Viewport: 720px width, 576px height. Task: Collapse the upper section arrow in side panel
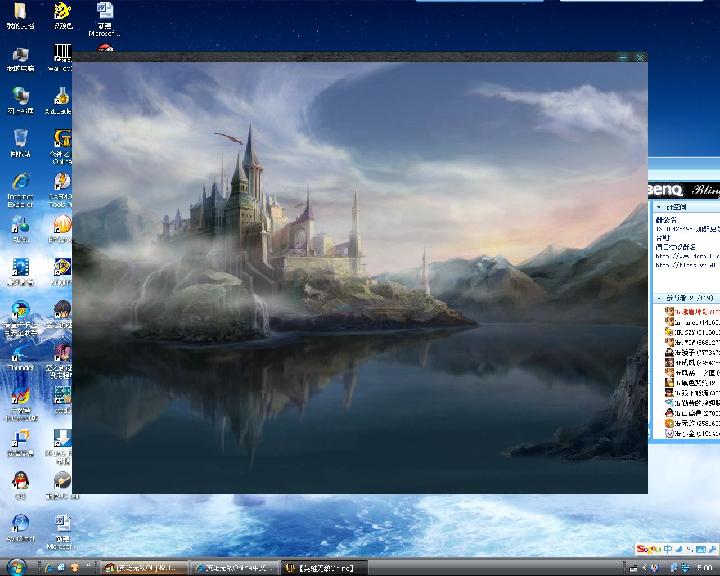tap(658, 207)
